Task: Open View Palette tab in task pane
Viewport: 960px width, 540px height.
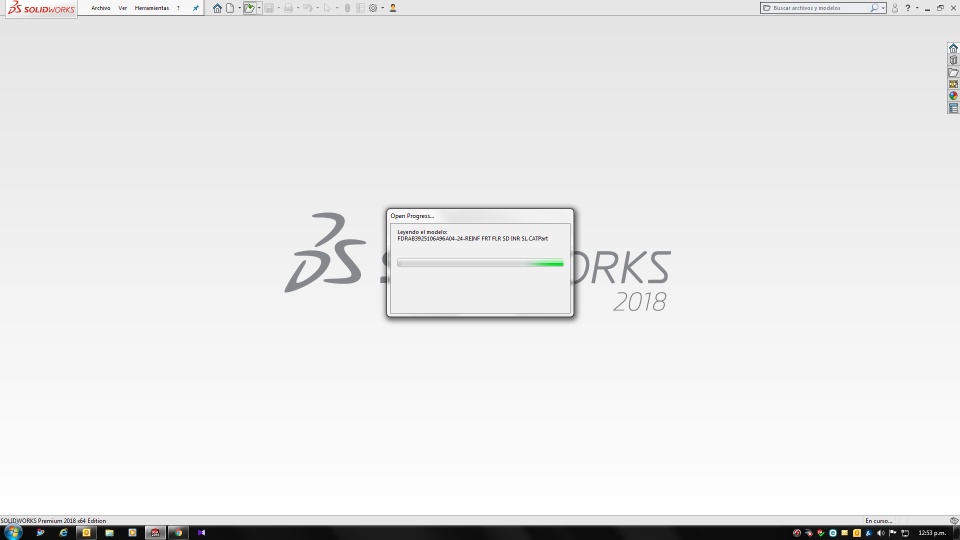Action: [x=953, y=84]
